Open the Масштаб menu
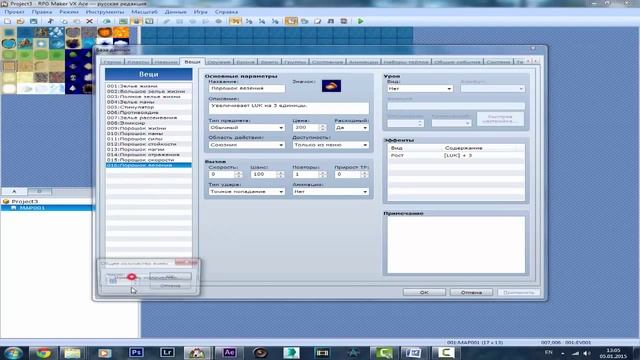The width and height of the screenshot is (640, 360). click(144, 12)
